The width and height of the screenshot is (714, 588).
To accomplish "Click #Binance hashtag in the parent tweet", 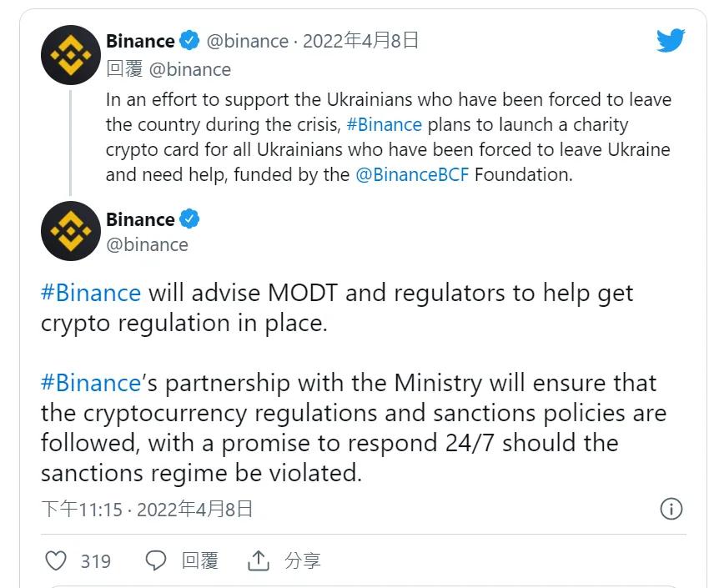I will pyautogui.click(x=384, y=125).
